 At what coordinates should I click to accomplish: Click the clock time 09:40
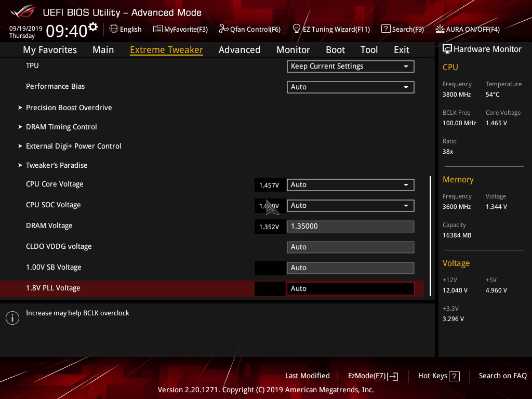pos(67,31)
